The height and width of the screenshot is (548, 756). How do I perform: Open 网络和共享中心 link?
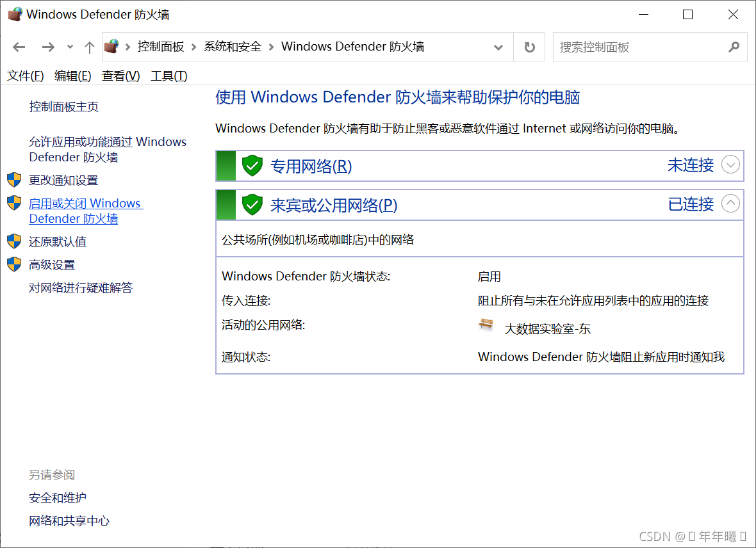69,521
